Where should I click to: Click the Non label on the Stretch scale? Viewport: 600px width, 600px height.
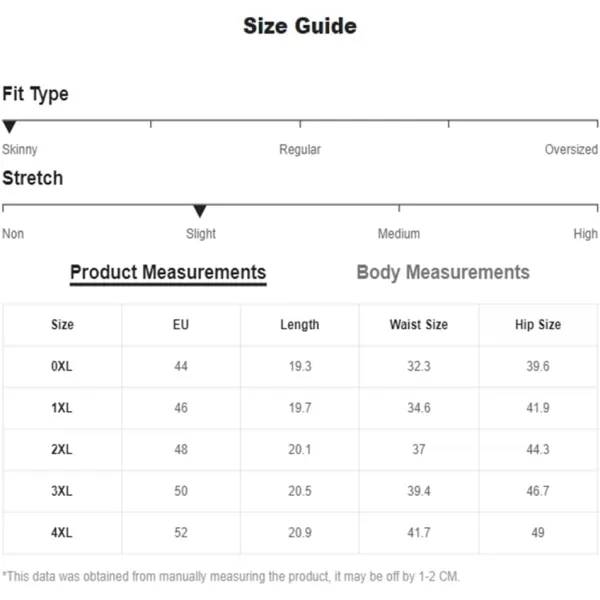[13, 233]
